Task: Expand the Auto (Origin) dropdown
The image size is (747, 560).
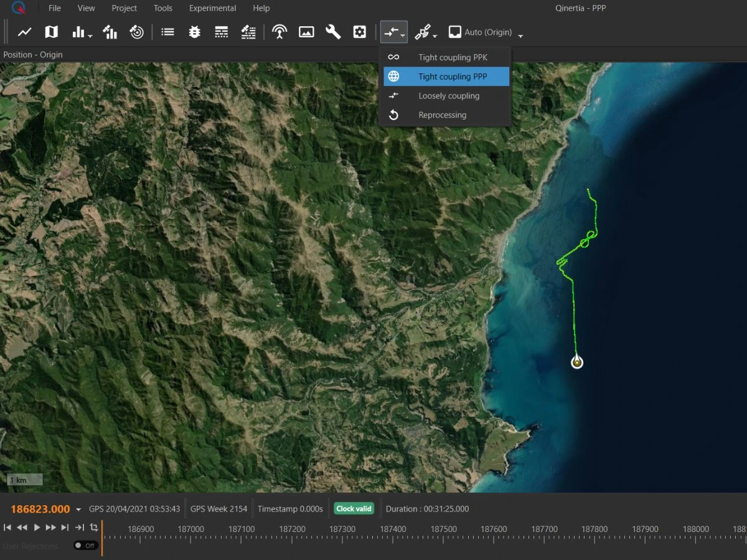Action: coord(520,35)
